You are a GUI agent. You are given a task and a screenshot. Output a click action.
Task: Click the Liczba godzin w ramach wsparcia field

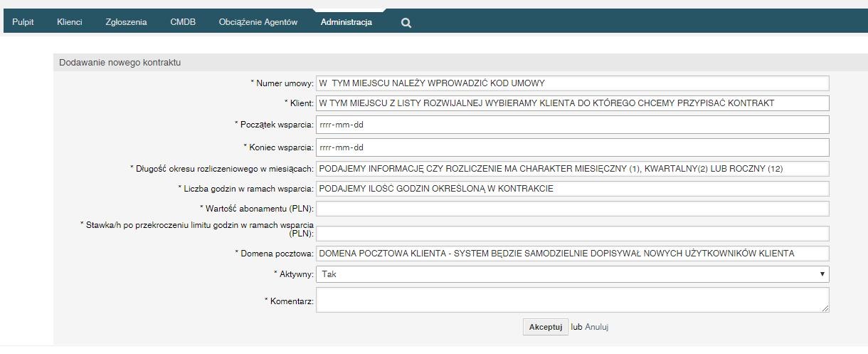572,189
